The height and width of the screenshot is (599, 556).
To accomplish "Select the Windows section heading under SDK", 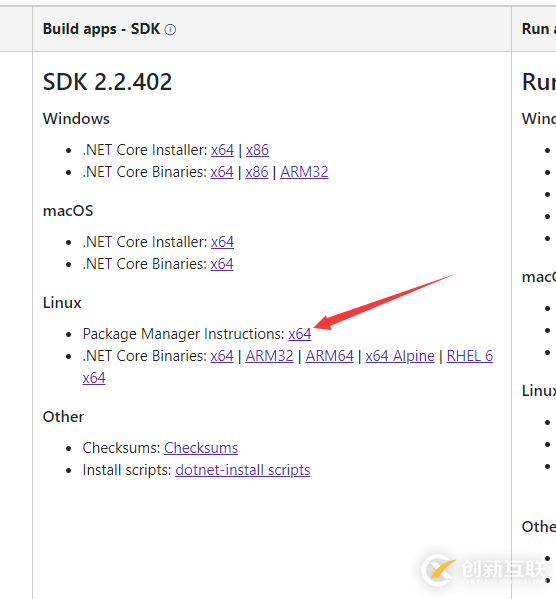I will point(76,119).
